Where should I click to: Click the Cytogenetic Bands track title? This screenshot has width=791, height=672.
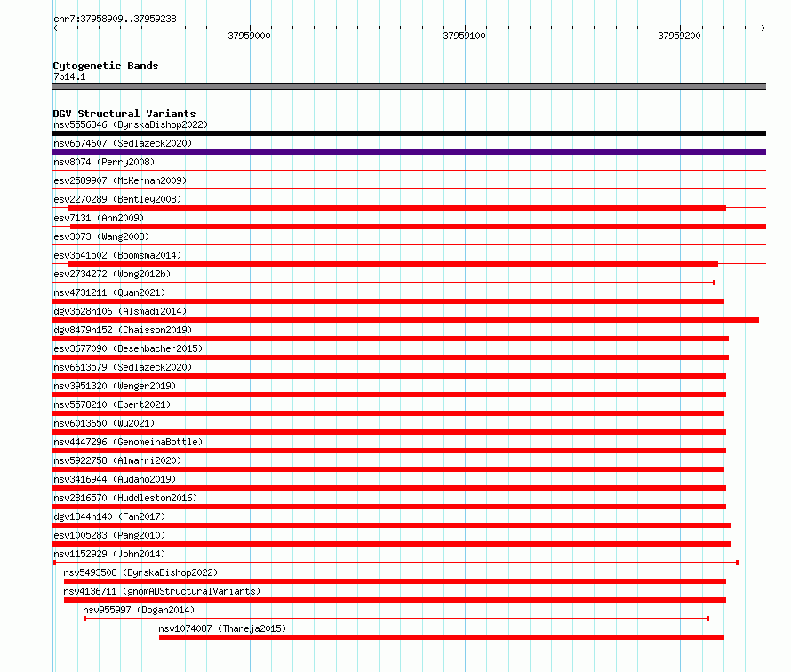click(106, 66)
